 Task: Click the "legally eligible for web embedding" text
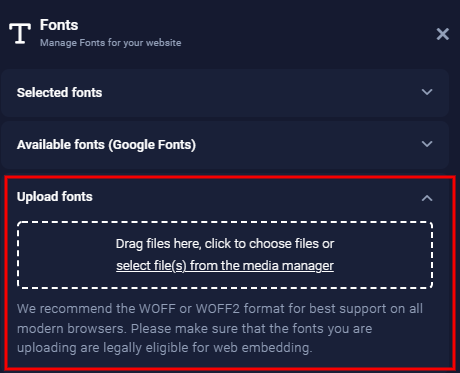point(208,348)
